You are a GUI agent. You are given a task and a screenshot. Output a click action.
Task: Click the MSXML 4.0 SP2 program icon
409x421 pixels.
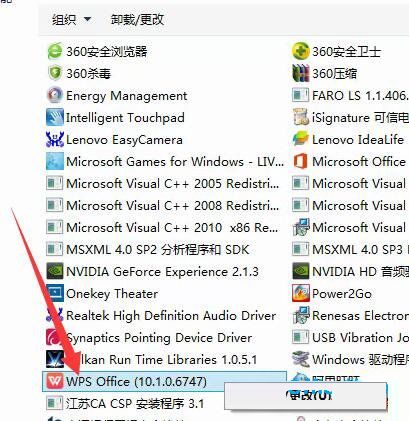[54, 249]
